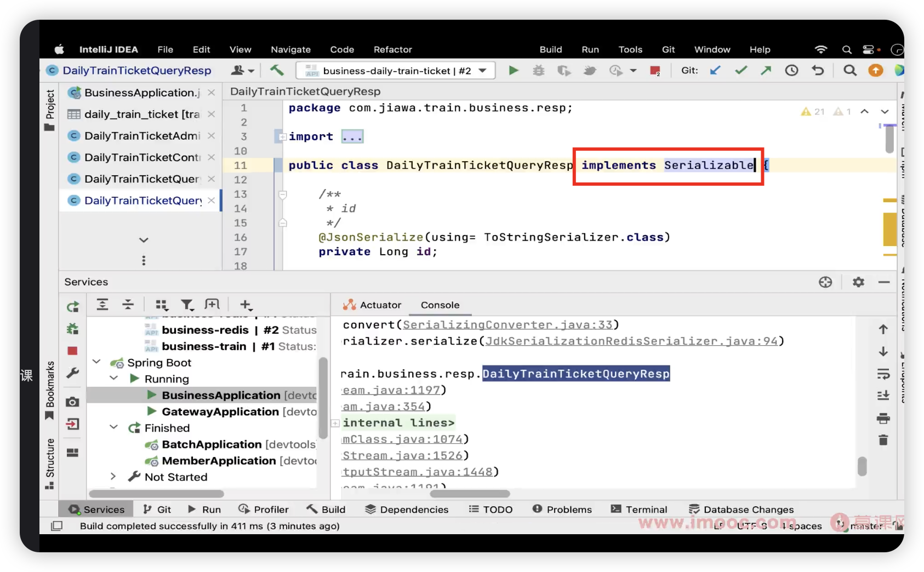Open the Profiler tool window
The image size is (924, 572).
point(263,510)
